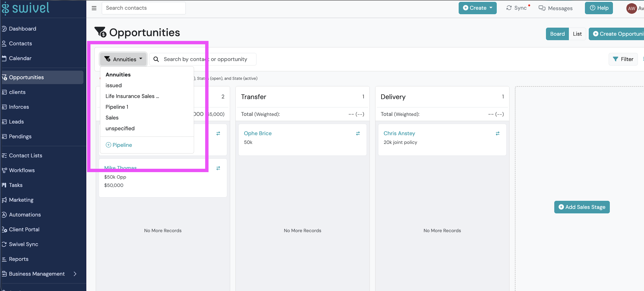
Task: Open Reports in the sidebar
Action: click(18, 259)
